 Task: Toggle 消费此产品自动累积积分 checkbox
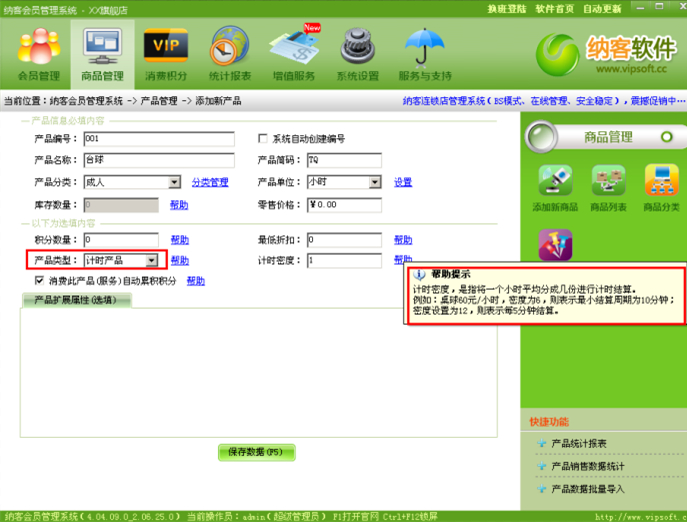coord(40,281)
